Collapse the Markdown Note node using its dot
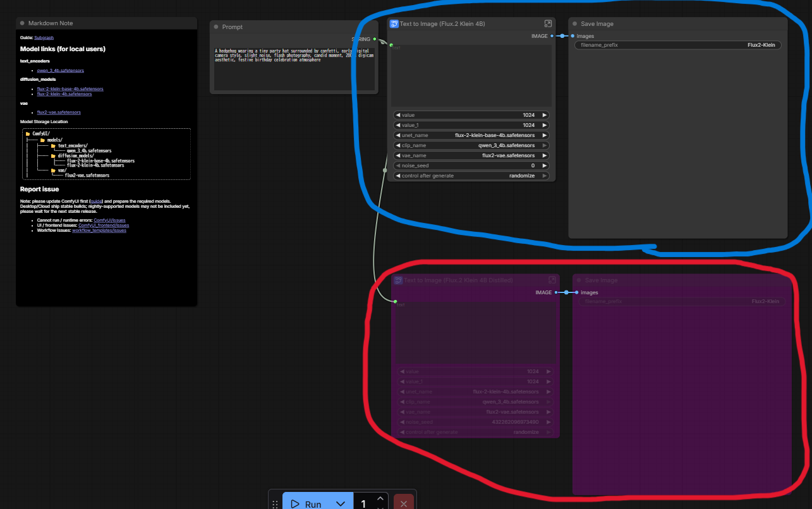Viewport: 812px width, 509px height. coord(22,23)
